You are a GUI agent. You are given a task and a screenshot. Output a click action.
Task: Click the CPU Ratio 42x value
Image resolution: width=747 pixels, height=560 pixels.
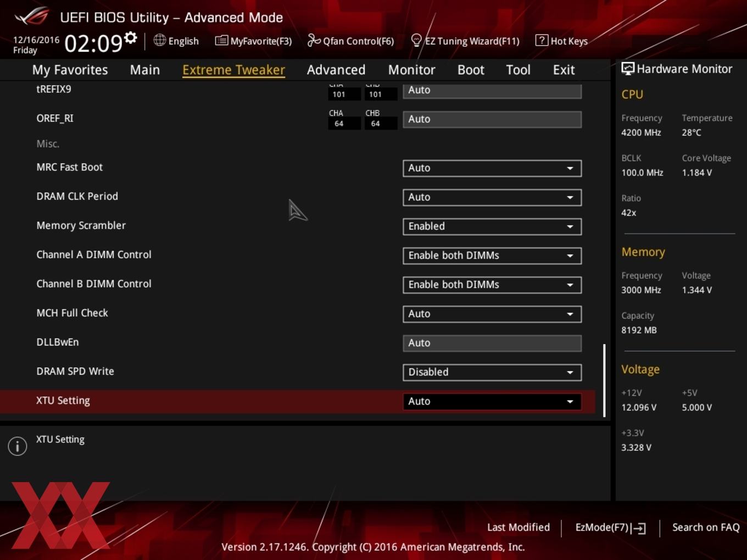628,212
